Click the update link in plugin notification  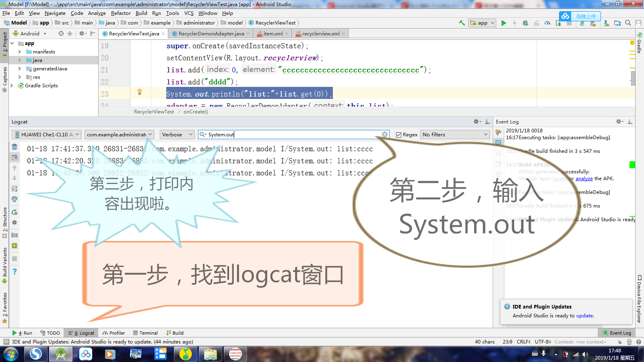click(584, 315)
